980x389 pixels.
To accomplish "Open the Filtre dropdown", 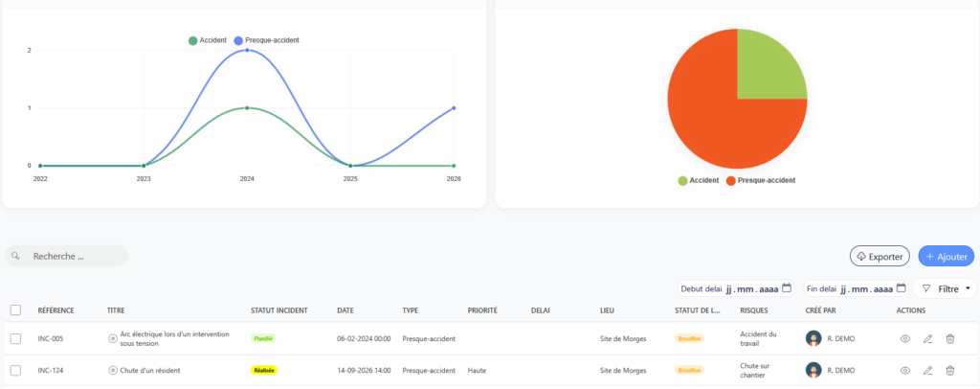I will (x=945, y=289).
